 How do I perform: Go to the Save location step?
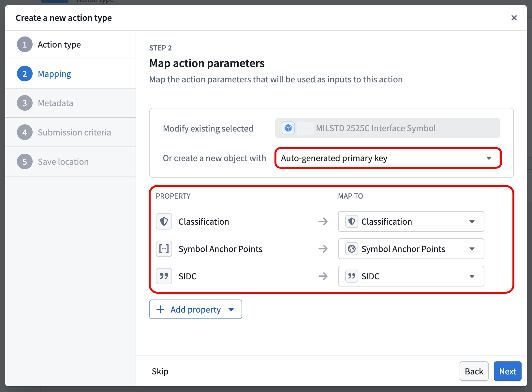[x=70, y=162]
